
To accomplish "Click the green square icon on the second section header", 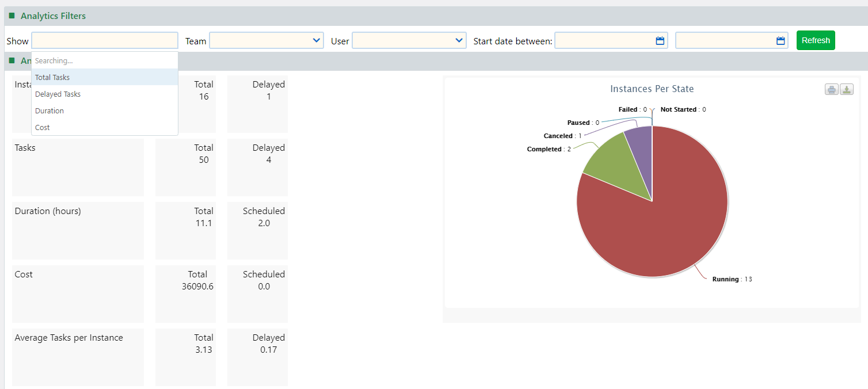I will point(13,60).
